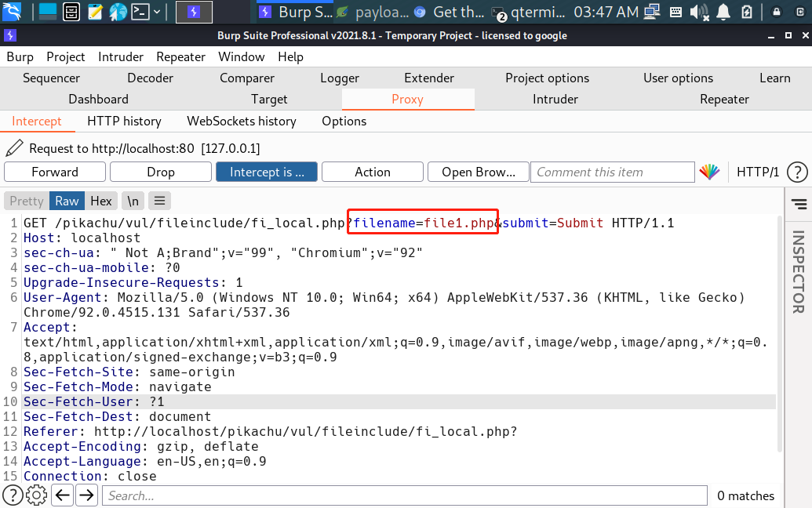Click the lock screen icon in panel
The image size is (812, 508).
tap(776, 12)
